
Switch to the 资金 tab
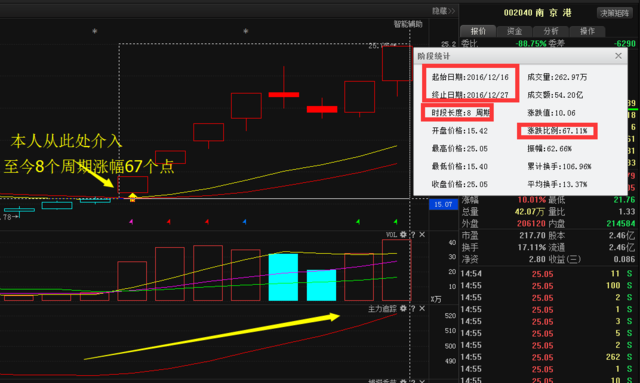(514, 31)
